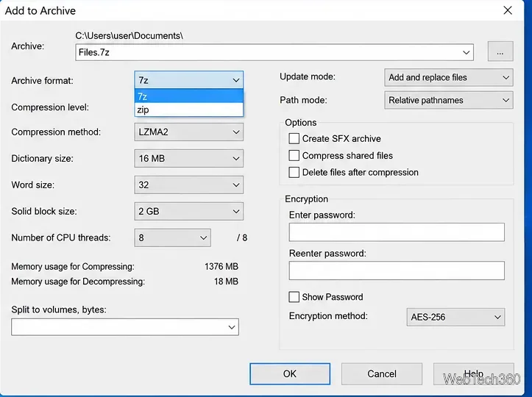532x397 pixels.
Task: Focus the Enter password field
Action: point(397,232)
